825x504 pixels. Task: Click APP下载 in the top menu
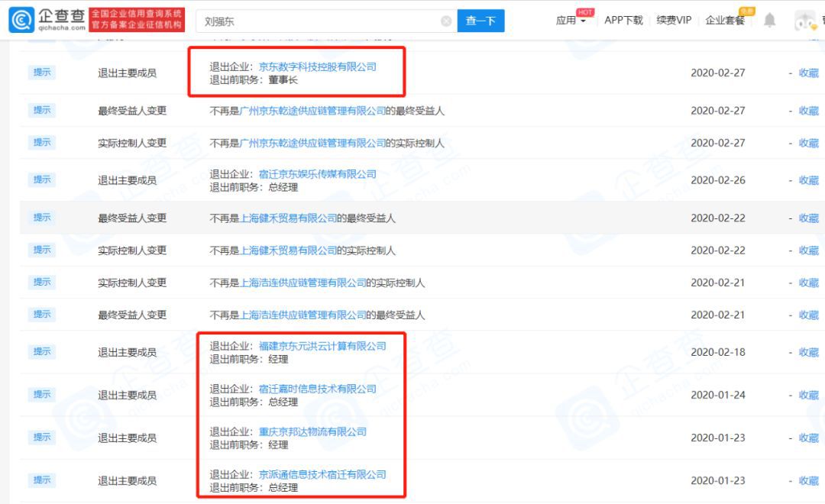[x=623, y=20]
